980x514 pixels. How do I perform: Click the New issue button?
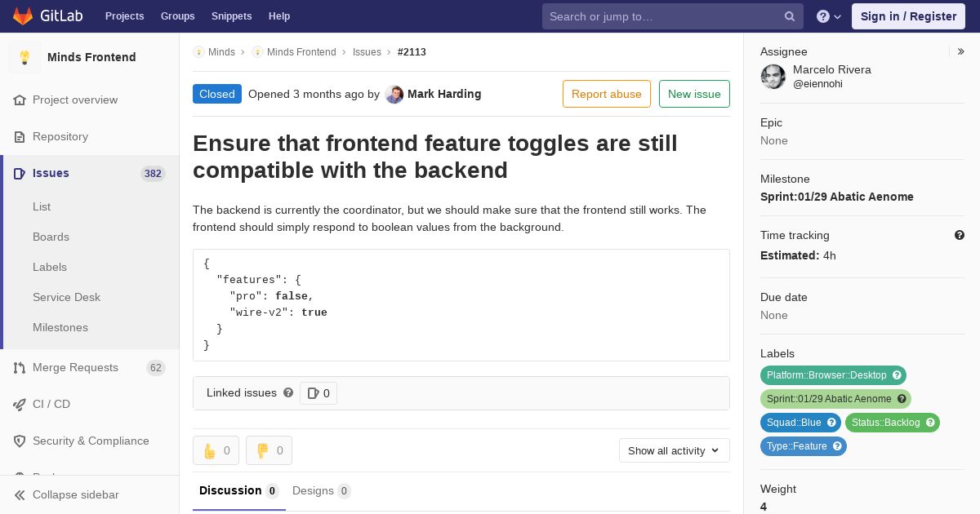pyautogui.click(x=694, y=94)
